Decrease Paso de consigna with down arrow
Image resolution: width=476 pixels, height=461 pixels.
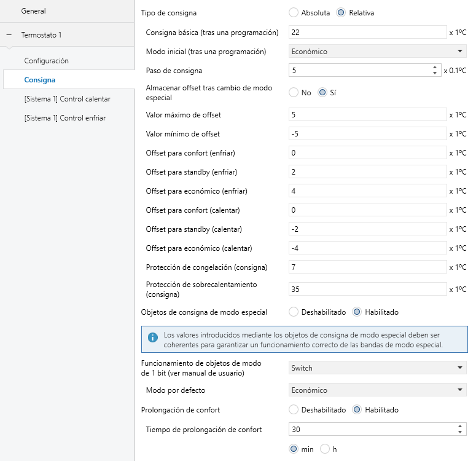[x=435, y=73]
